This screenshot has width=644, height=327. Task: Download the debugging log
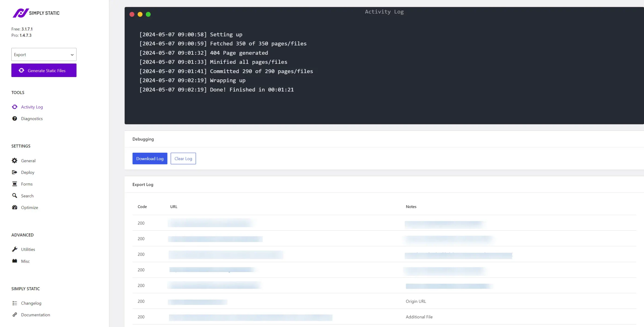pyautogui.click(x=150, y=158)
